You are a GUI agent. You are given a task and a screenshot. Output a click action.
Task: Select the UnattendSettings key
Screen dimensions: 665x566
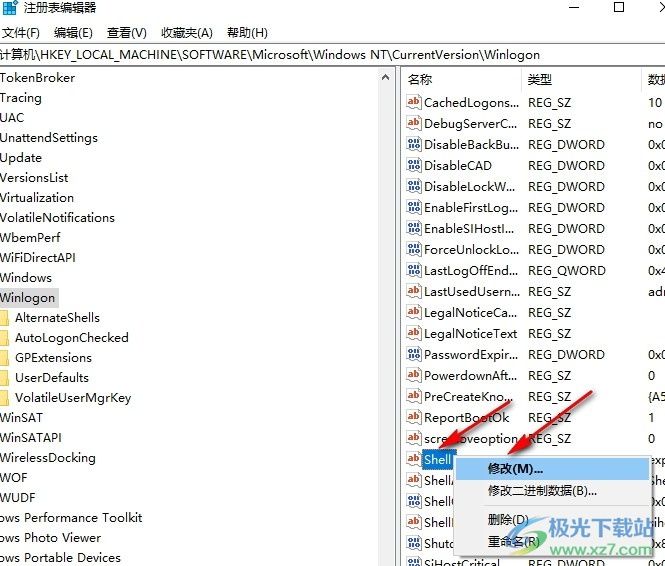[x=49, y=138]
